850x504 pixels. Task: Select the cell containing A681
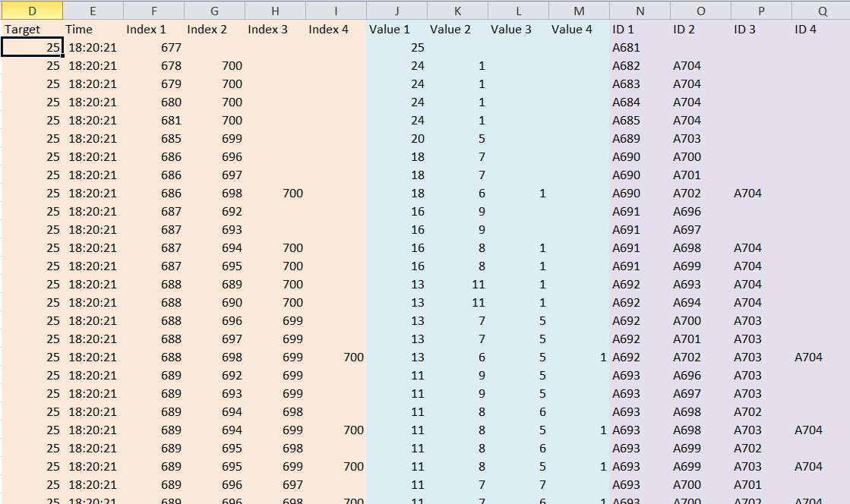pos(640,48)
